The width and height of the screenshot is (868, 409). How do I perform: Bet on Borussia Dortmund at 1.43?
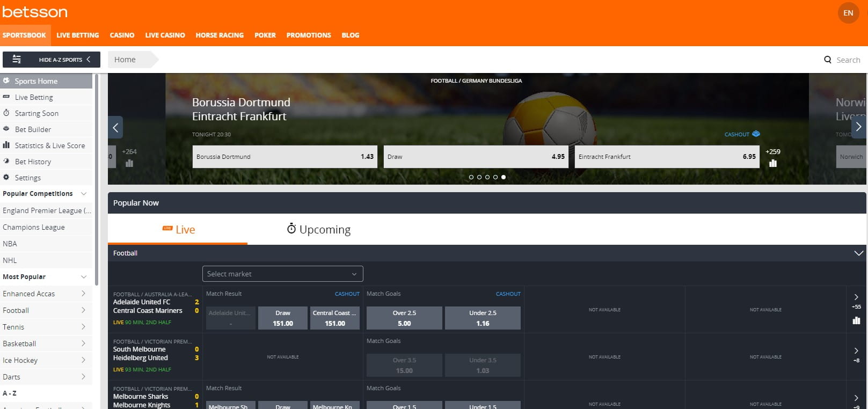[285, 157]
